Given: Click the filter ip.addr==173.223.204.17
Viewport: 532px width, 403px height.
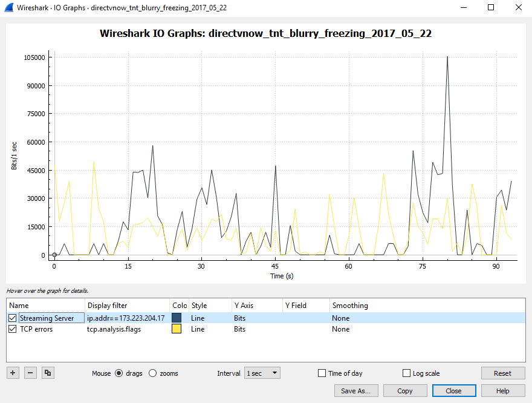Looking at the screenshot, I should click(126, 318).
